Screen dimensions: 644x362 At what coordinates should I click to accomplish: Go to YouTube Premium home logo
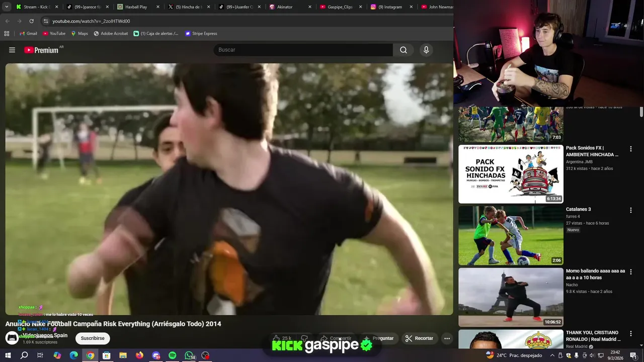tap(41, 50)
